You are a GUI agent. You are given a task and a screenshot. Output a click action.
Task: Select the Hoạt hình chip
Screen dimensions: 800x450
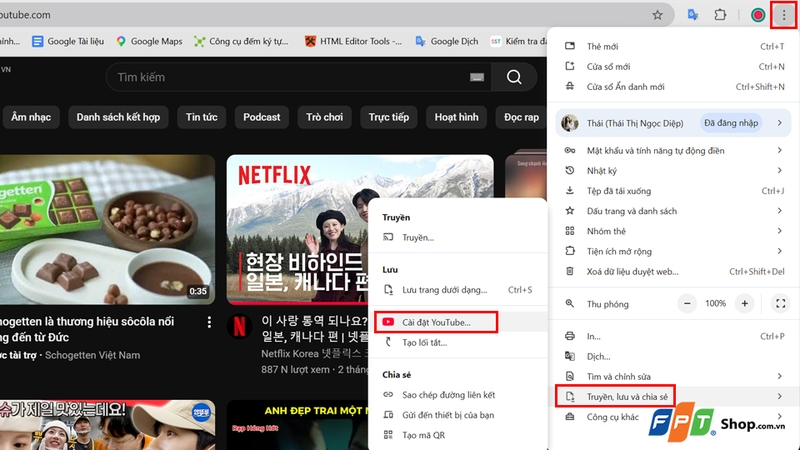457,117
